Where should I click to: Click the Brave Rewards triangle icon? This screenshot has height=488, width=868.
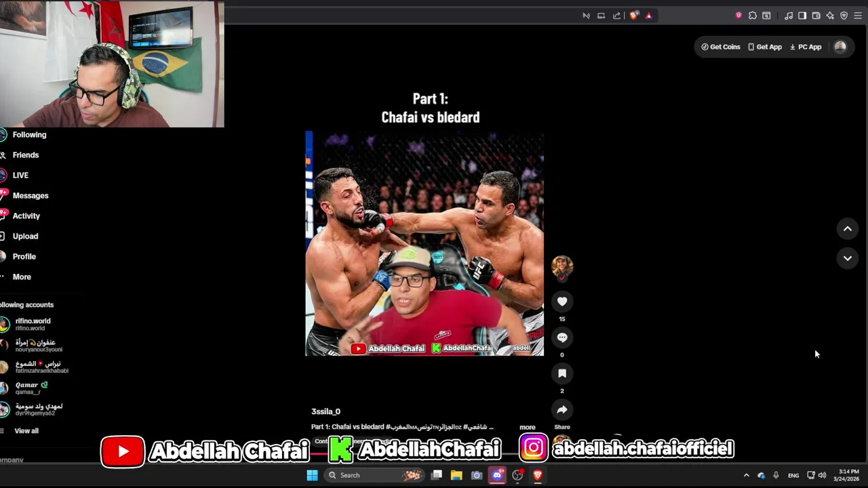649,16
